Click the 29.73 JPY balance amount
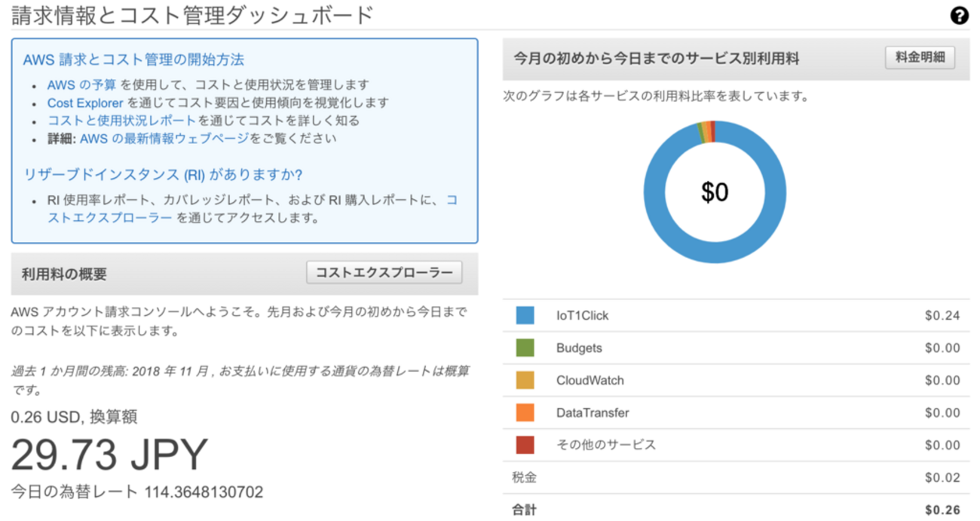Screen dimensions: 980x521 [109, 455]
